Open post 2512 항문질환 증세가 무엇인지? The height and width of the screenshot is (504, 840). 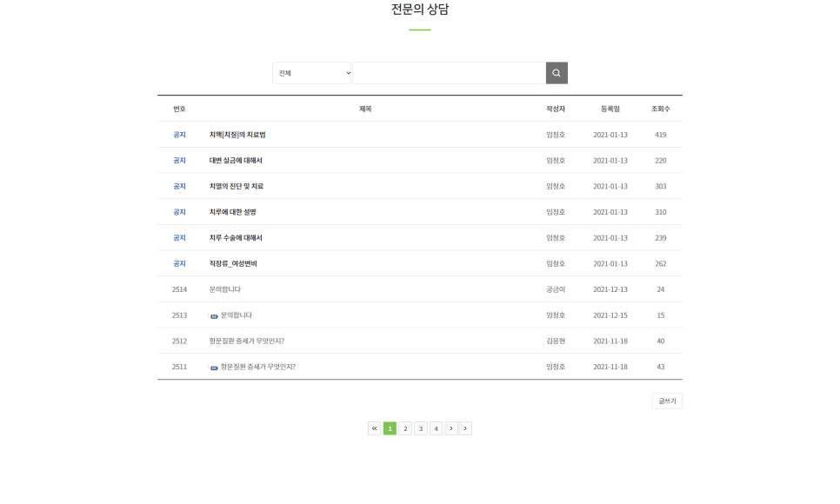pos(247,341)
